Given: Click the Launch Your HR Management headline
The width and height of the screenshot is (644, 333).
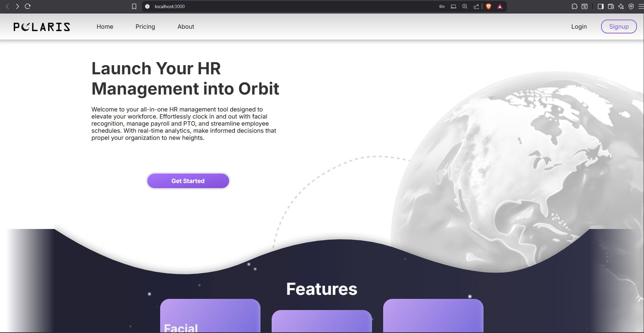Looking at the screenshot, I should (x=185, y=79).
